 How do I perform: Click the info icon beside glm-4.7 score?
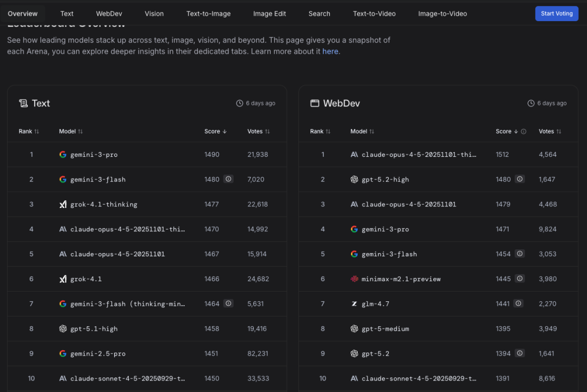click(519, 304)
